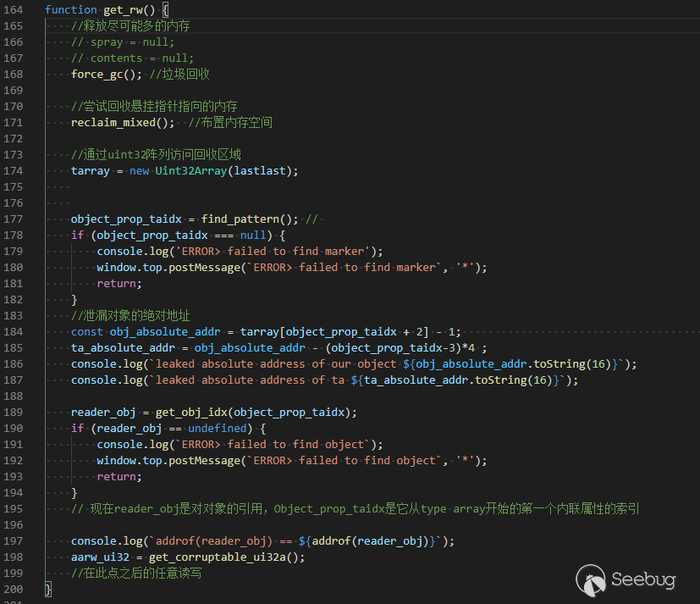Viewport: 700px width, 604px height.
Task: Click 'leaked absolute address of ta' string
Action: click(x=250, y=380)
